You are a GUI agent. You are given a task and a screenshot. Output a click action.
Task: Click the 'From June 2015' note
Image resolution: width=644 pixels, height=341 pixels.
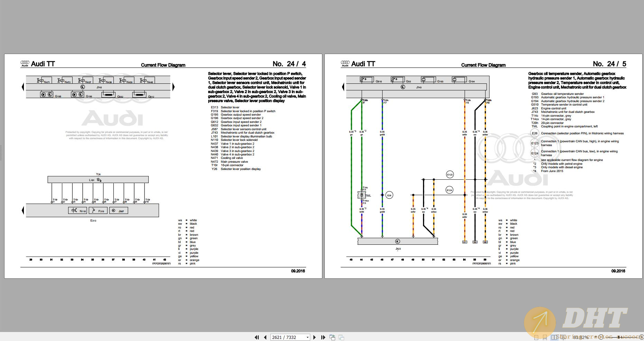click(x=552, y=171)
